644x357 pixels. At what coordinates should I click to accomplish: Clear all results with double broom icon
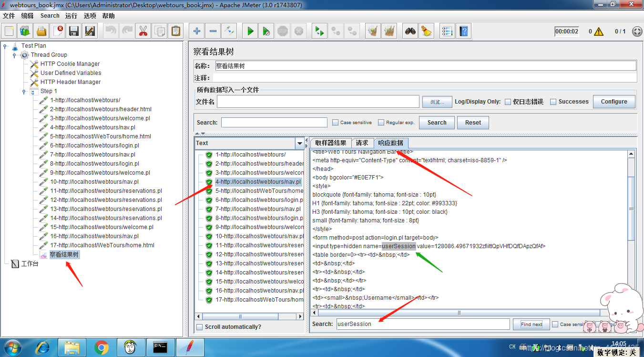[389, 31]
